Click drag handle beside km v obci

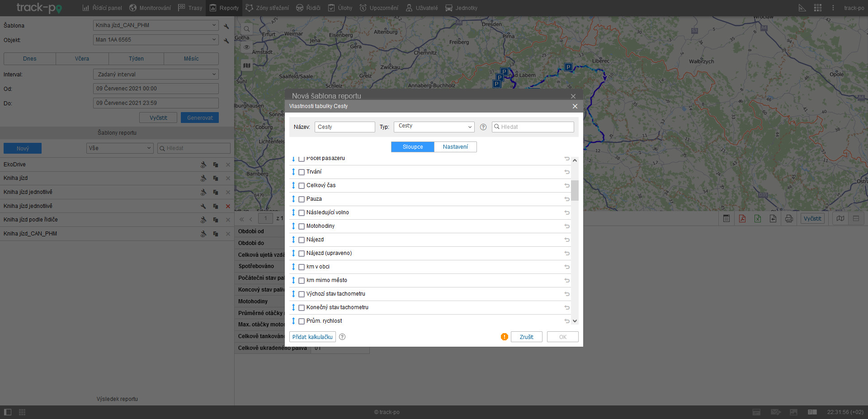point(293,267)
